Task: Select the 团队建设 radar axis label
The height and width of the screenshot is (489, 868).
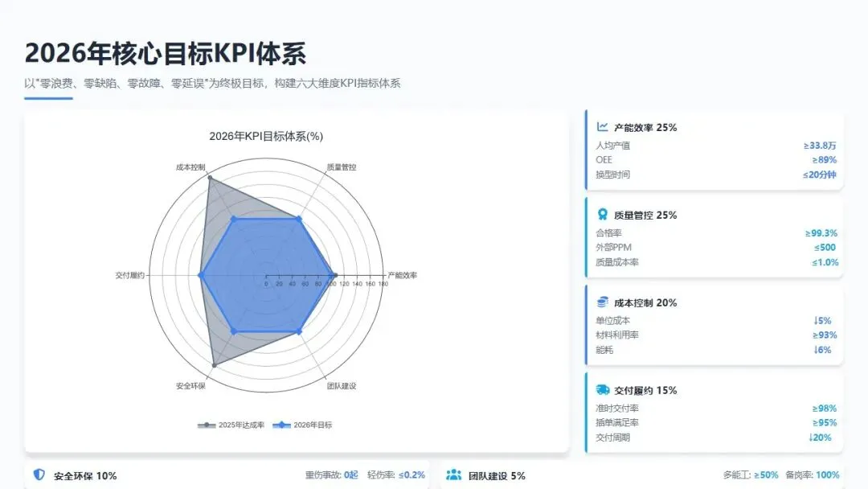Action: click(342, 385)
